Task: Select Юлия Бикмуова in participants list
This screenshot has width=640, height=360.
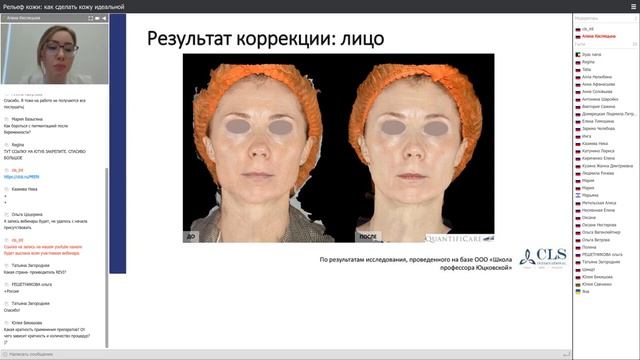Action: coord(597,277)
